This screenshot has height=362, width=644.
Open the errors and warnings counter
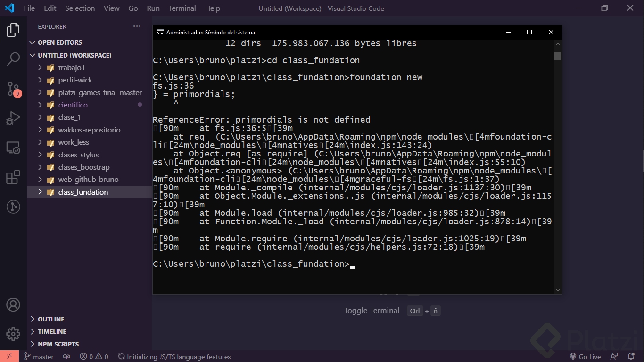[x=94, y=357]
